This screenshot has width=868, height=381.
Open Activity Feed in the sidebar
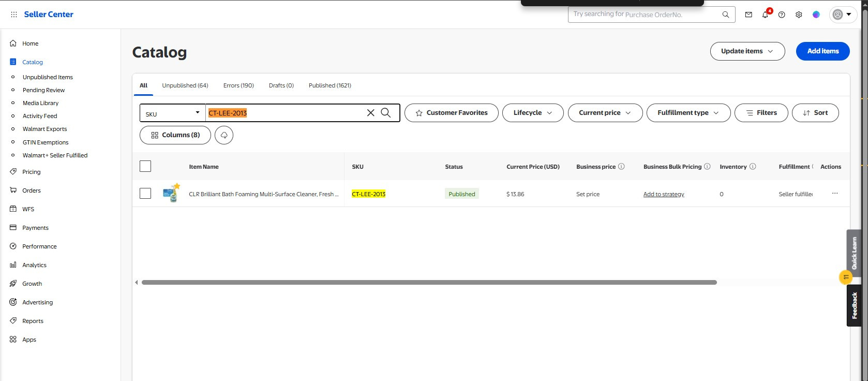click(40, 116)
